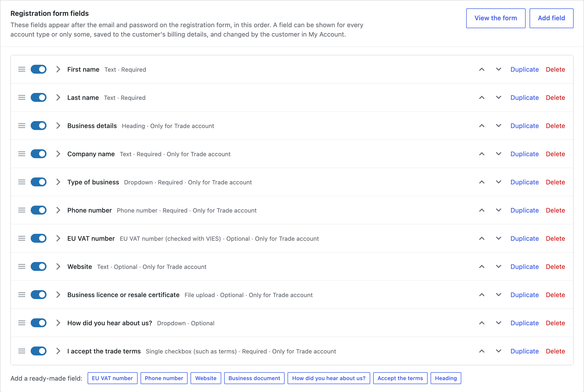The image size is (584, 392).
Task: Expand the Website field settings
Action: point(58,266)
